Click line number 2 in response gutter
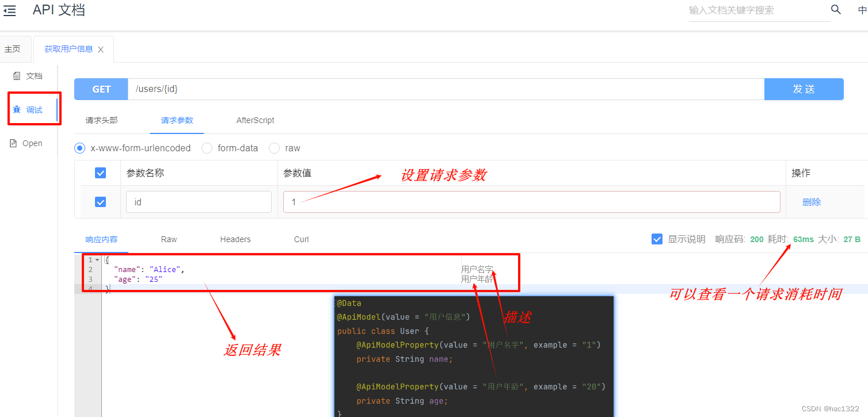Screen dimensions: 868x417 [90, 269]
